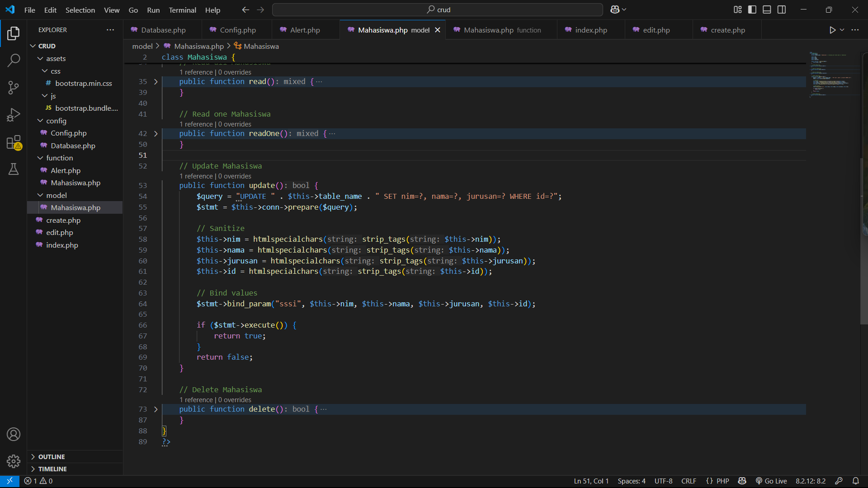
Task: Open notifications bell in status bar
Action: tap(855, 481)
